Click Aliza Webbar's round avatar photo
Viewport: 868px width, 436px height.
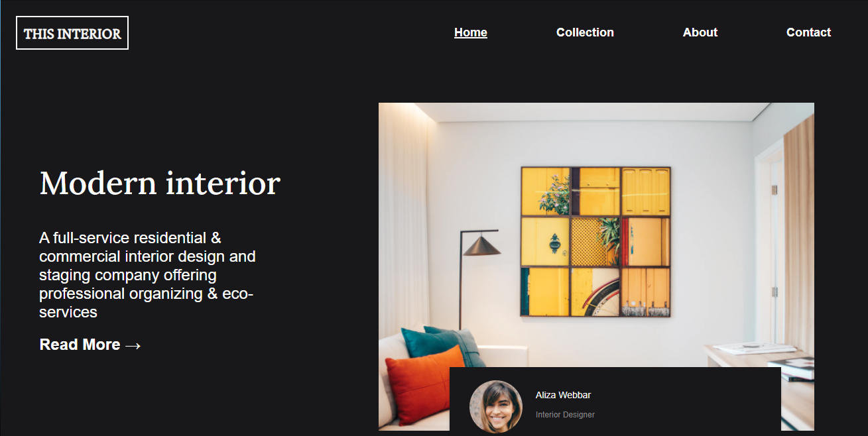[496, 407]
